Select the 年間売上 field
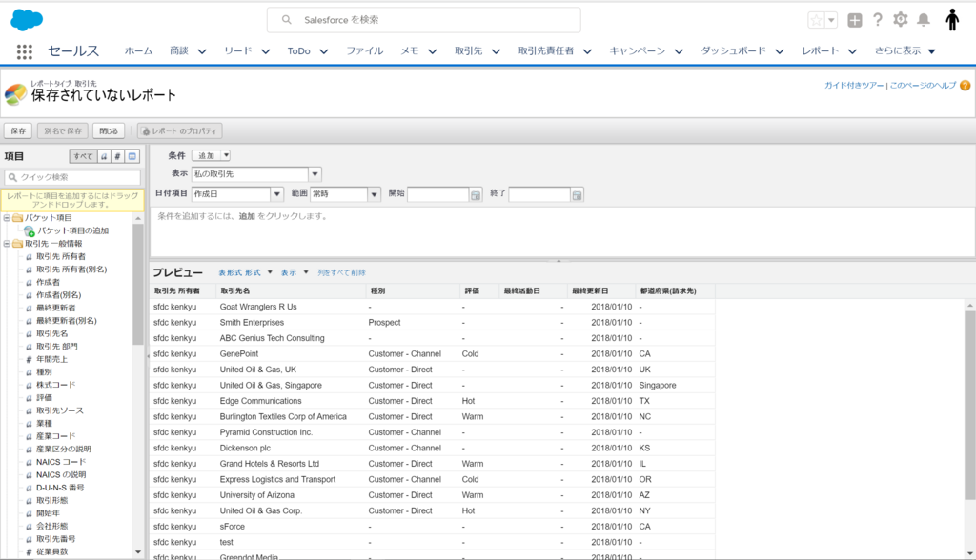976x560 pixels. pos(51,360)
